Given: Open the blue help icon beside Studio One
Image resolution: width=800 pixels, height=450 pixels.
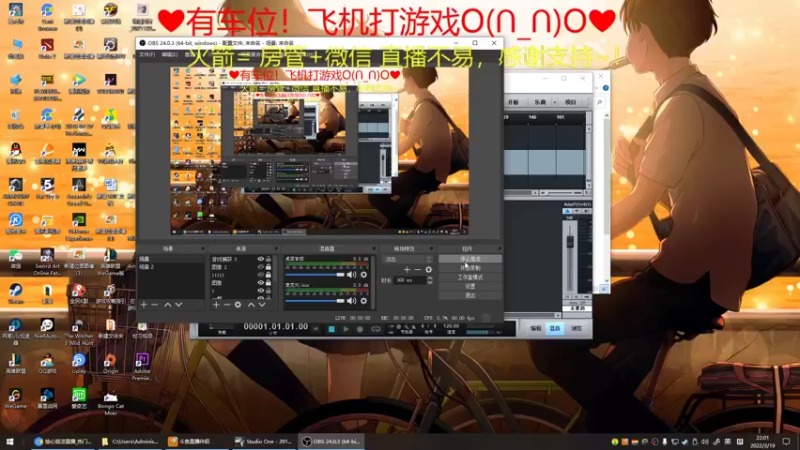Looking at the screenshot, I should 606,88.
